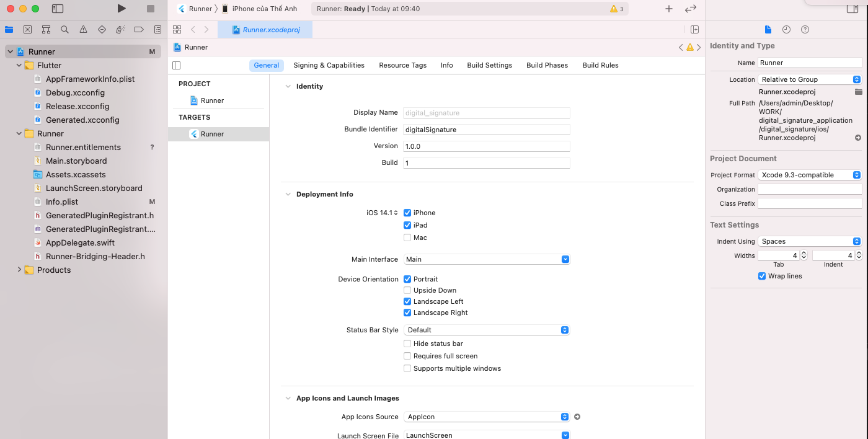
Task: Uncheck the iPad device checkbox
Action: point(407,225)
